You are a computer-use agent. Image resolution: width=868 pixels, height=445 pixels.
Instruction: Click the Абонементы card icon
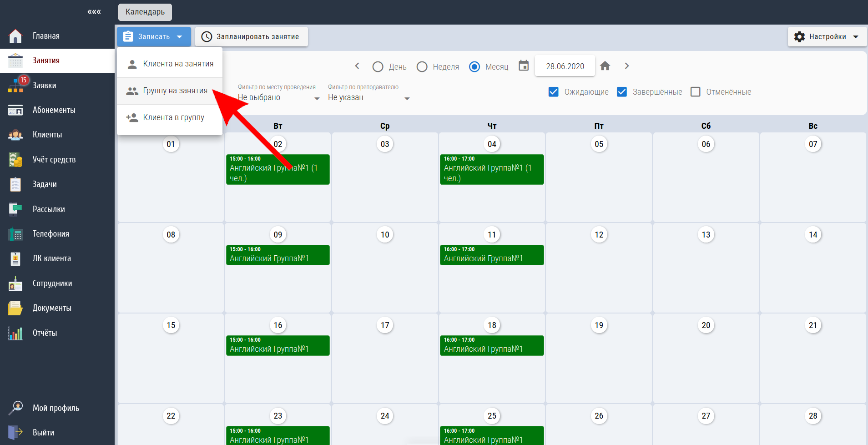[x=15, y=110]
